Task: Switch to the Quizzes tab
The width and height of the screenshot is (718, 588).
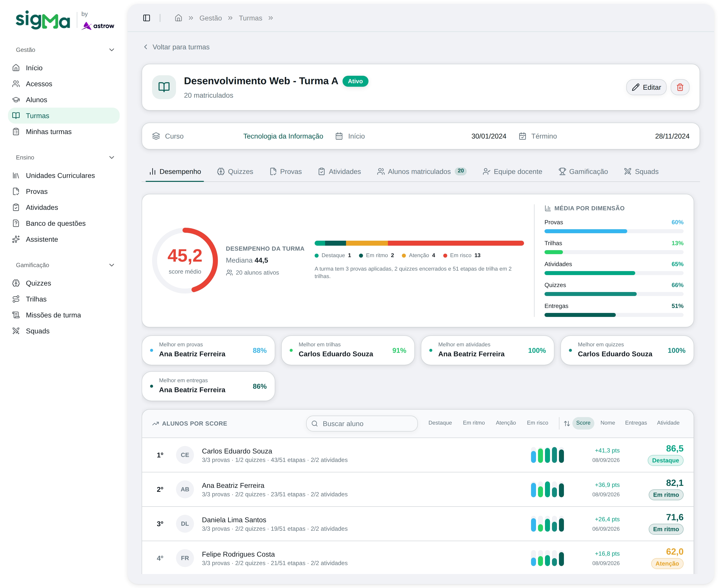Action: click(x=235, y=172)
